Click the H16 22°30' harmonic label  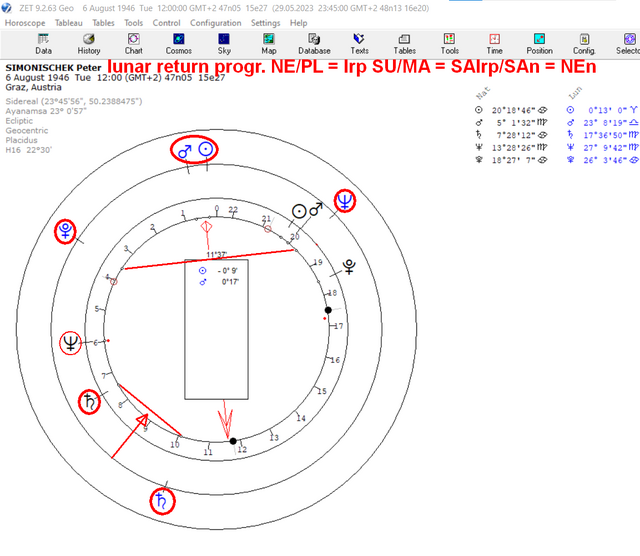[29, 150]
